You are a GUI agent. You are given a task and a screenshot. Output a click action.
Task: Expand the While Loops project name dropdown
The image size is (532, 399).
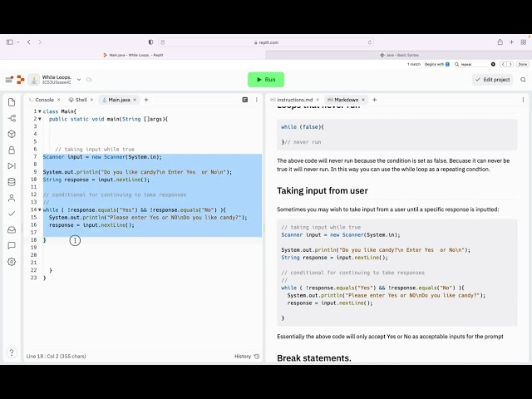tap(79, 80)
